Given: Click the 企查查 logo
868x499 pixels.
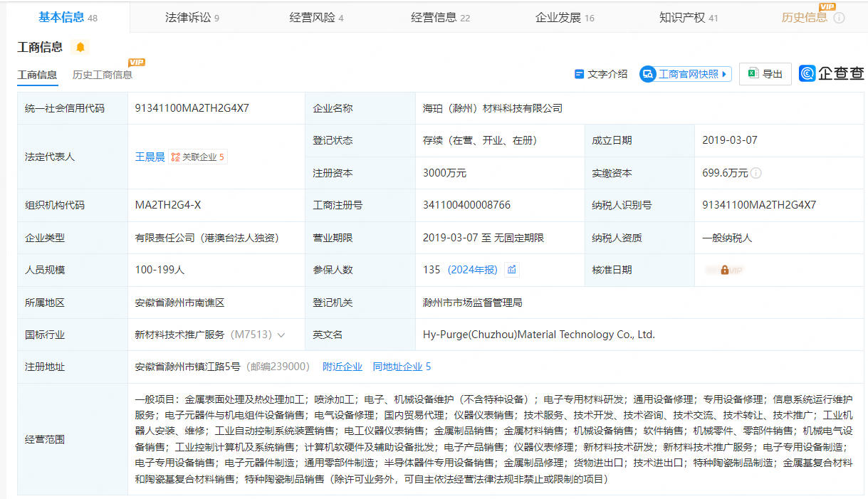Looking at the screenshot, I should pos(831,73).
